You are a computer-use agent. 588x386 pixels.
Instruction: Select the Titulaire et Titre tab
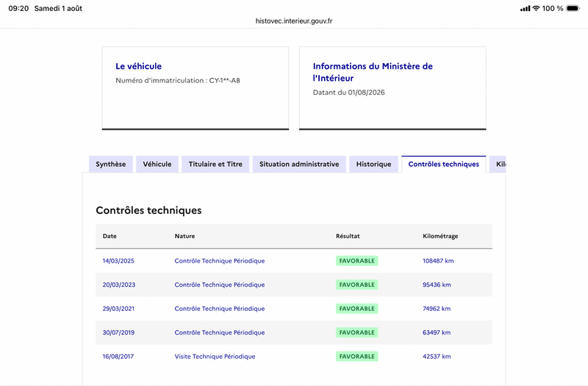pos(215,164)
